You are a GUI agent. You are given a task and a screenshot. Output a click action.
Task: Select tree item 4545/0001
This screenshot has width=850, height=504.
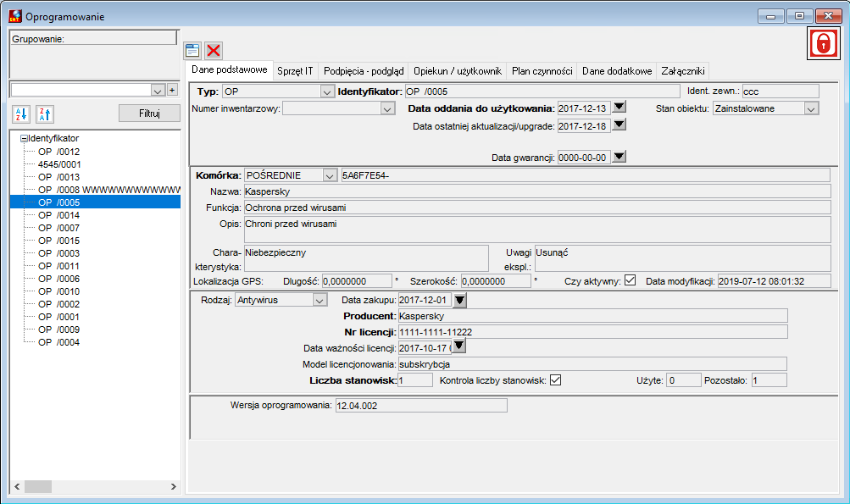(59, 164)
